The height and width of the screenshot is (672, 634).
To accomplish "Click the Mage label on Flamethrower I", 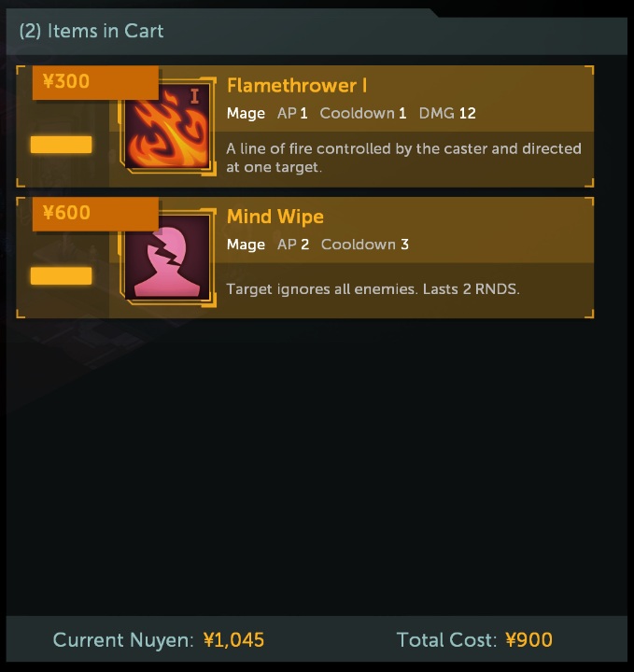I will coord(246,114).
